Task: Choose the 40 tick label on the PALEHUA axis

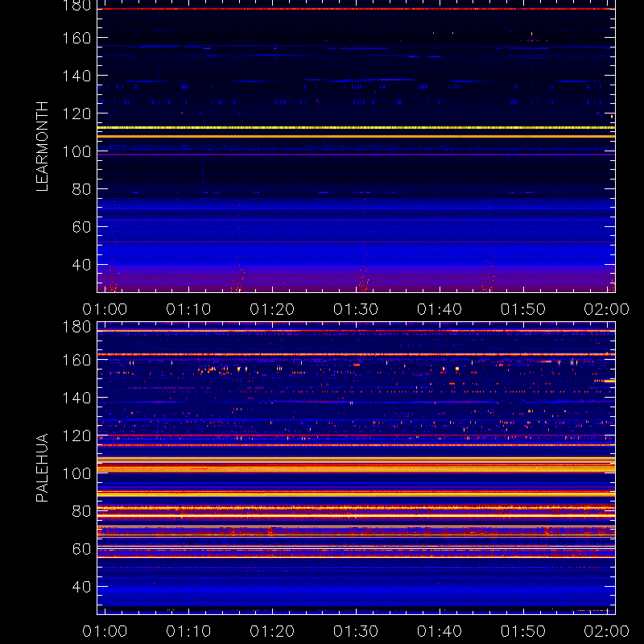Action: 81,587
